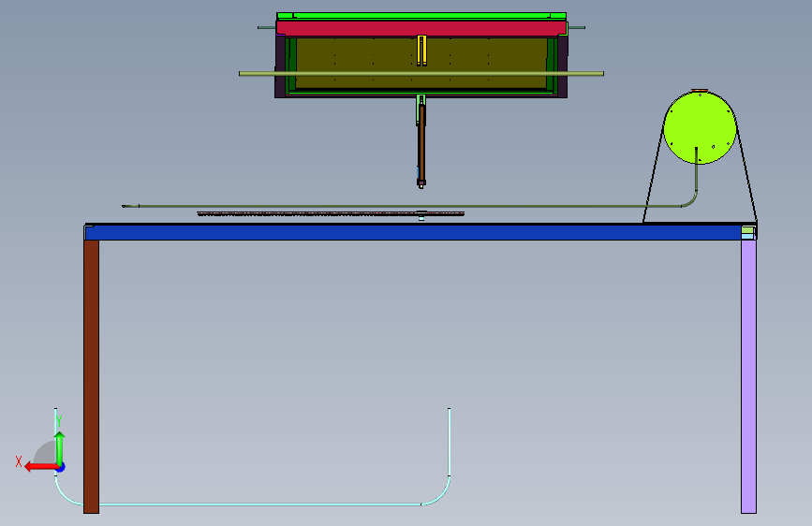
Task: Select the dark red toothed strip above tabletop
Action: pos(331,213)
